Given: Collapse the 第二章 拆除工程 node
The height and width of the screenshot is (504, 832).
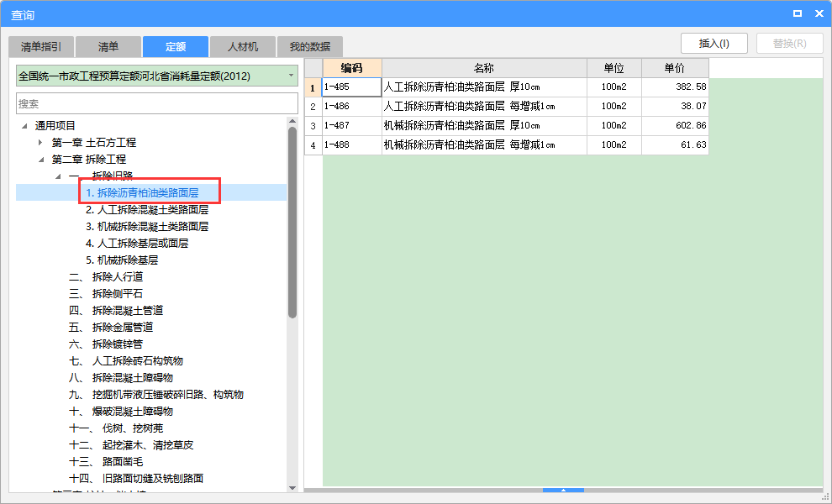Looking at the screenshot, I should pos(41,159).
